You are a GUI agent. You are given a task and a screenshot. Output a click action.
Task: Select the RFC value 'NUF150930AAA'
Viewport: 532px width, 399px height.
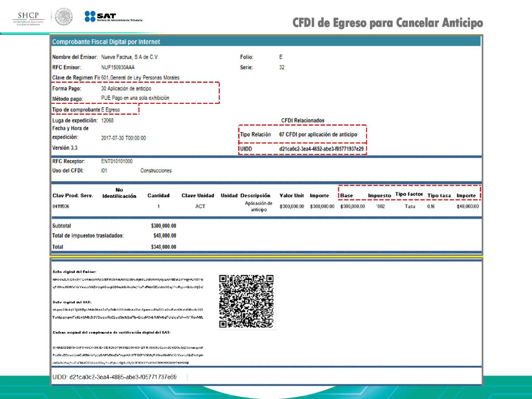point(118,67)
